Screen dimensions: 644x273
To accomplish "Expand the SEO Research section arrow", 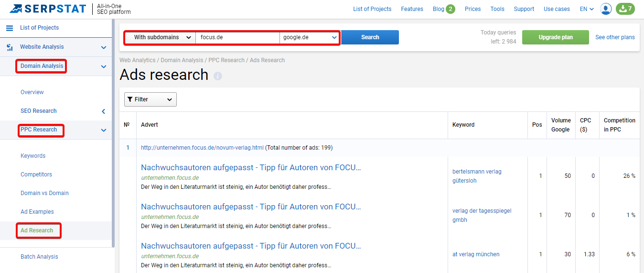I will [x=104, y=111].
